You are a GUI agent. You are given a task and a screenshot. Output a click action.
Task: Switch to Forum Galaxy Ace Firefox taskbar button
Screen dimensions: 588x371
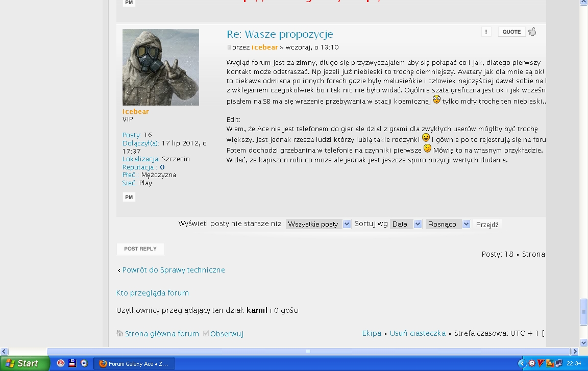click(x=134, y=363)
